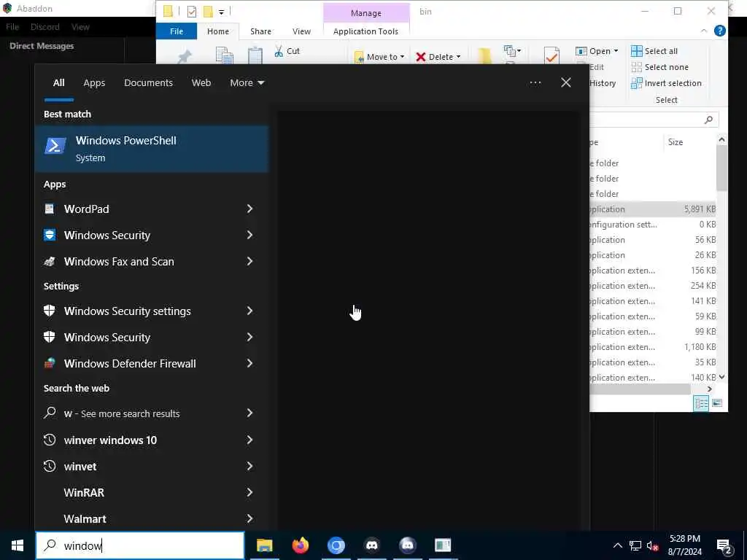Image resolution: width=747 pixels, height=560 pixels.
Task: Click the search magnifier in Explorer search box
Action: [x=708, y=120]
